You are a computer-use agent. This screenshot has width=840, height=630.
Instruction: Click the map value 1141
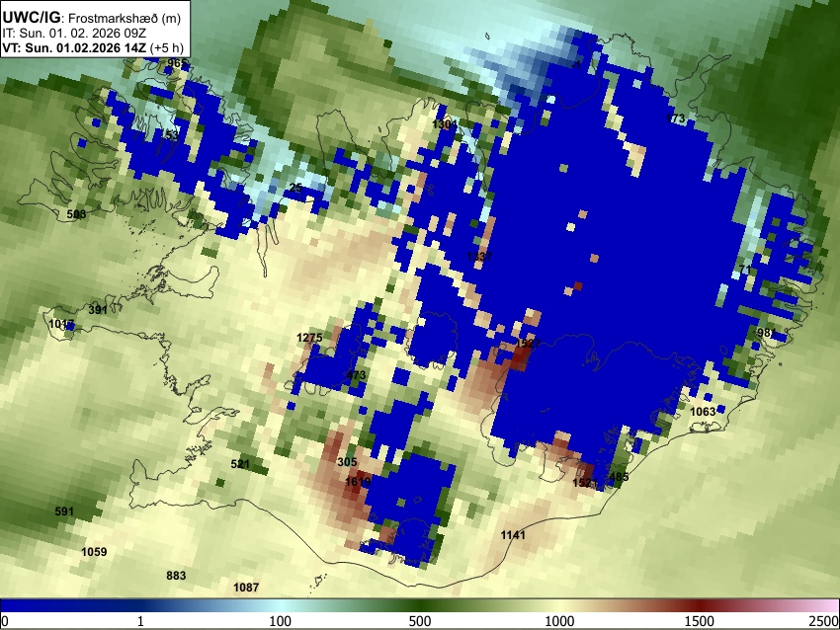(x=513, y=535)
